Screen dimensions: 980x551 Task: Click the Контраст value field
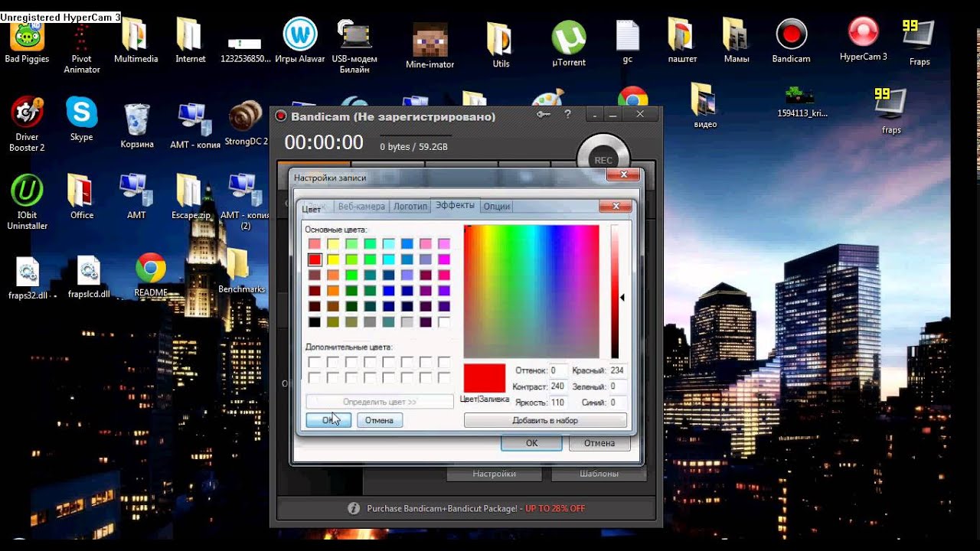pos(557,386)
